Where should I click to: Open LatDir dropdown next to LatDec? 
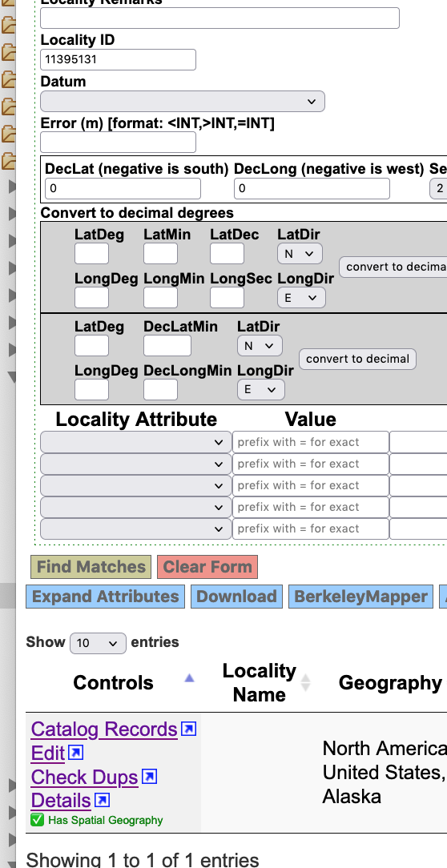point(300,254)
